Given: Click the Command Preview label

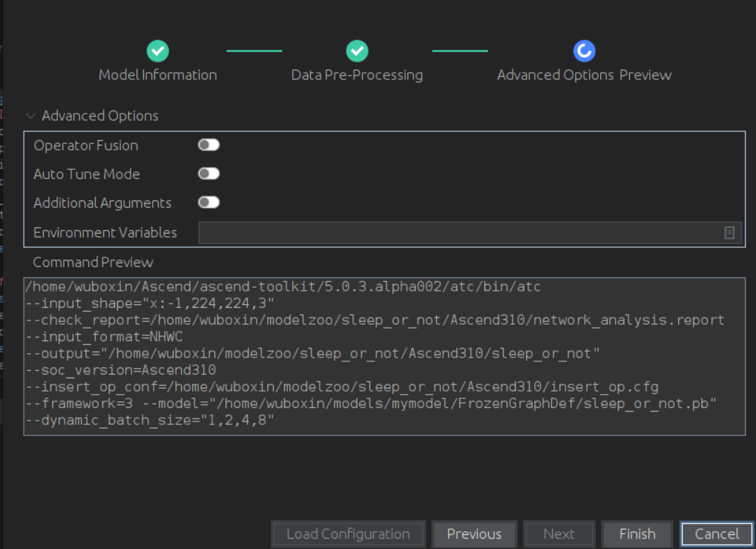Looking at the screenshot, I should point(93,262).
